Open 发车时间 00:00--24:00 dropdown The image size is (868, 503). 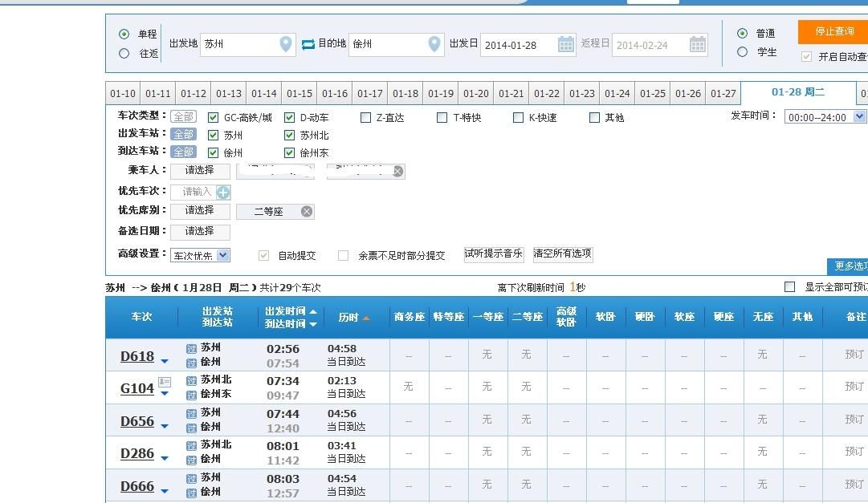825,117
